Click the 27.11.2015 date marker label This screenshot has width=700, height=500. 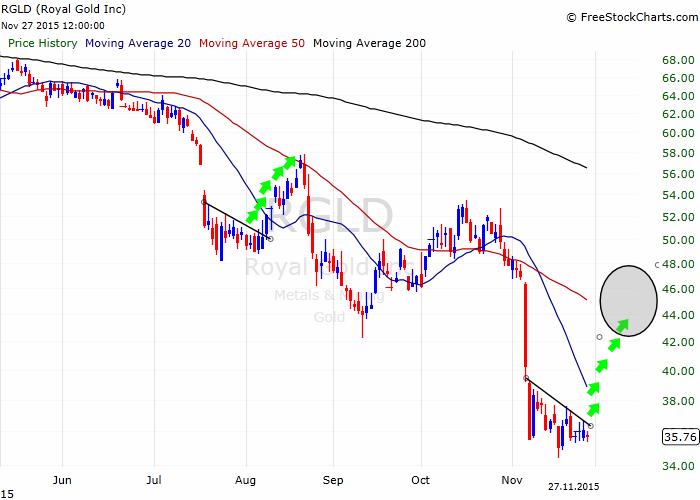574,487
